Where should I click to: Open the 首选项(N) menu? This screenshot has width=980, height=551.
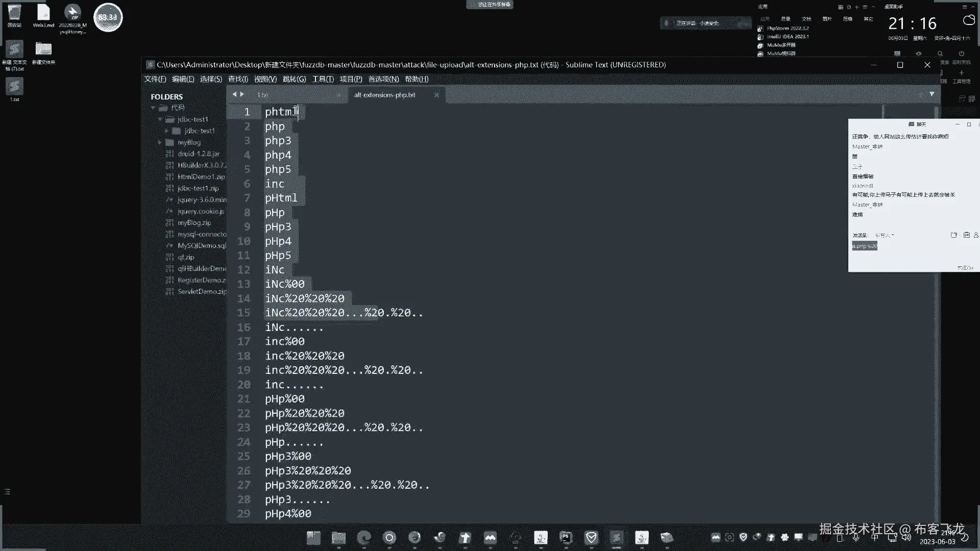point(383,79)
